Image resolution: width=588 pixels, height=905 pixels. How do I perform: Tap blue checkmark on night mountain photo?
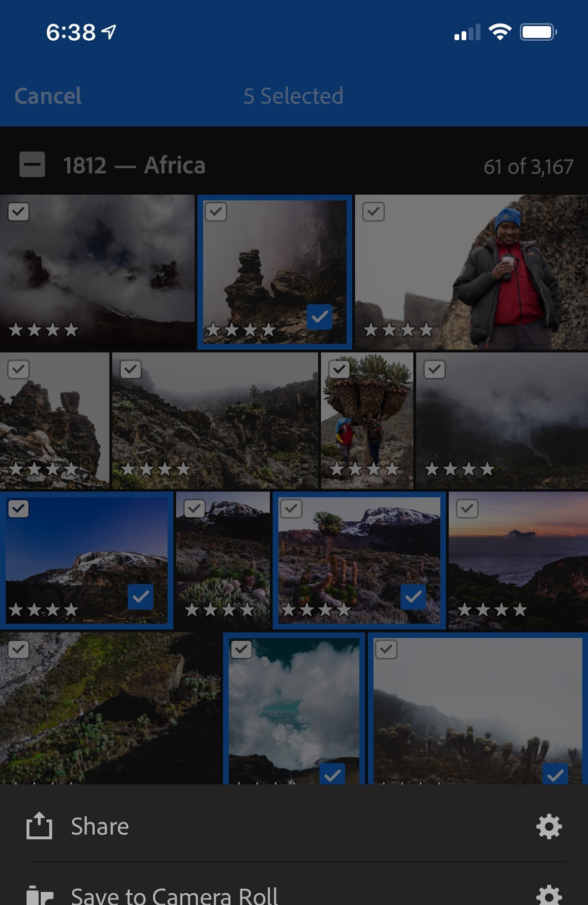(x=141, y=596)
